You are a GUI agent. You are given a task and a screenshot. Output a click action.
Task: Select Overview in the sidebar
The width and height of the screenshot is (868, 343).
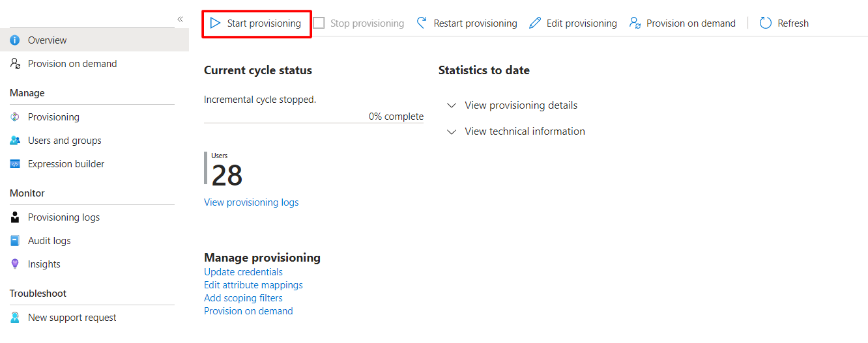47,40
